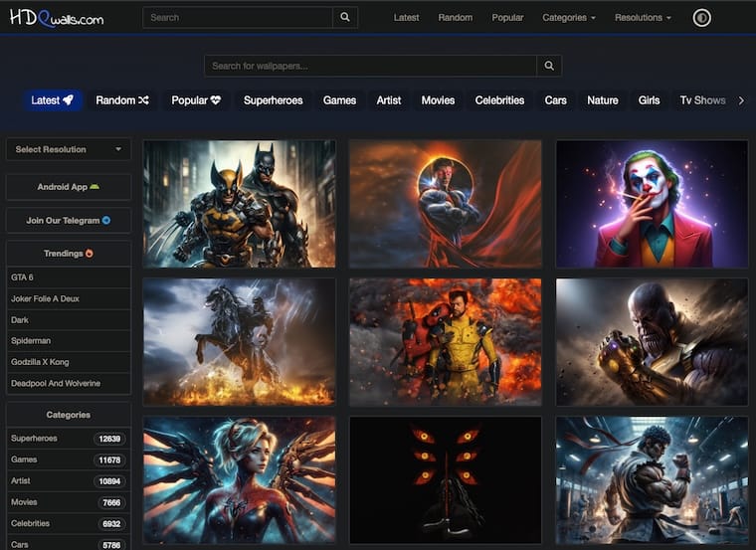
Task: Click the Android robot icon
Action: (94, 187)
